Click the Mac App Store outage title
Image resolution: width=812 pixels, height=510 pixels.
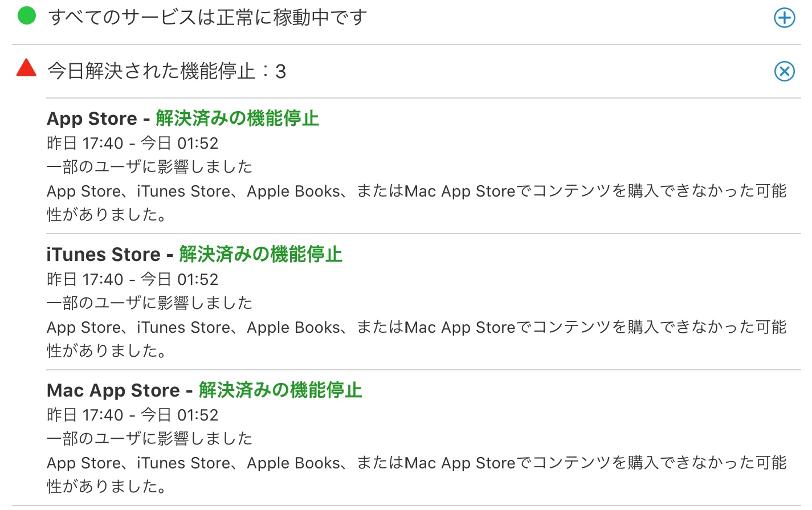tap(113, 390)
